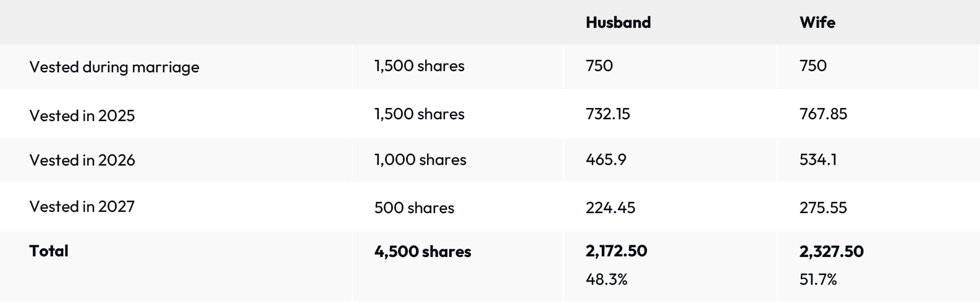
Task: Select the 'Vested in 2025' row label
Action: 82,115
